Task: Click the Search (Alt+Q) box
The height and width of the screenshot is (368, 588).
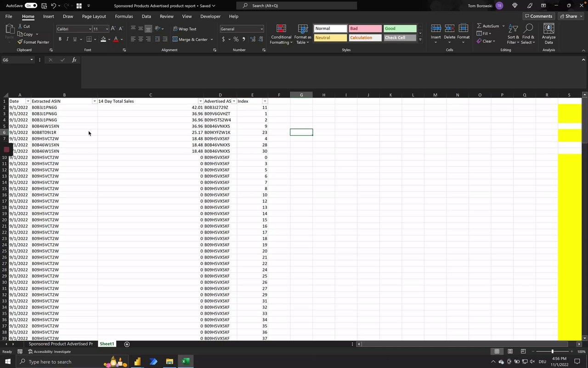Action: pyautogui.click(x=297, y=6)
